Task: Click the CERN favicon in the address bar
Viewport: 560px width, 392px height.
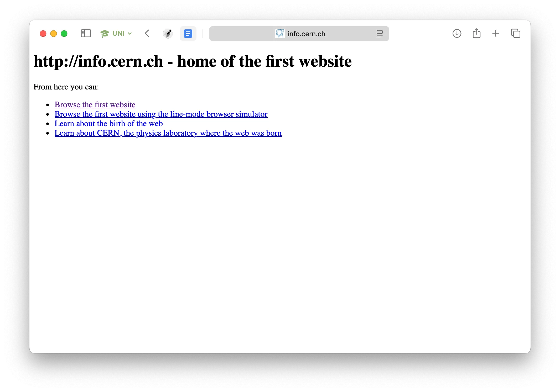Action: 280,33
